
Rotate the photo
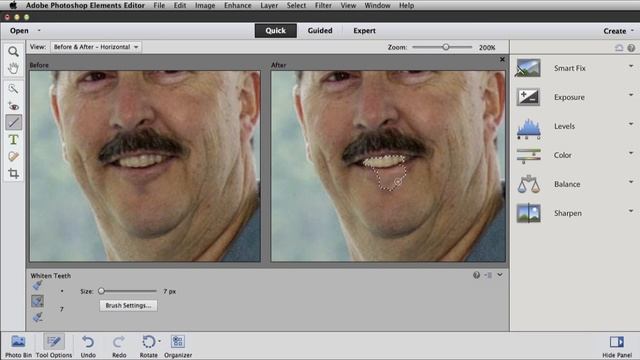click(148, 346)
